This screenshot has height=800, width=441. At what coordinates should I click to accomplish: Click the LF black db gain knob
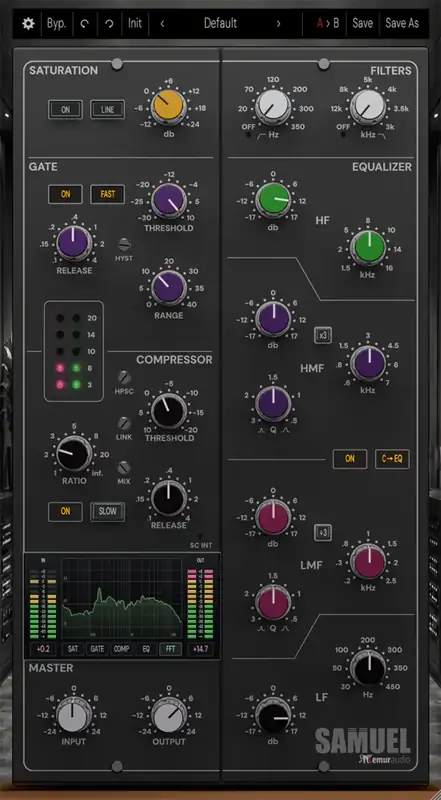click(x=273, y=715)
